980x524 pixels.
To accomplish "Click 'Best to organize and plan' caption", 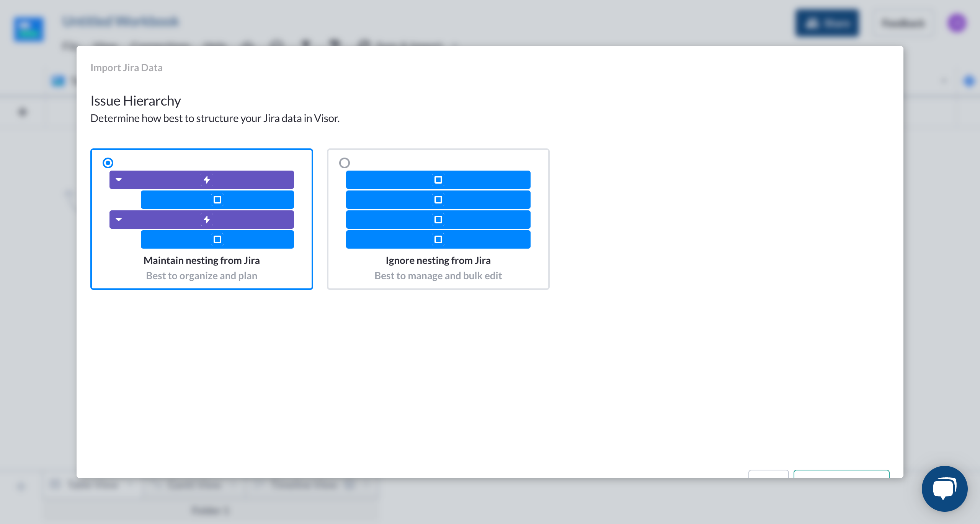I will pyautogui.click(x=202, y=276).
